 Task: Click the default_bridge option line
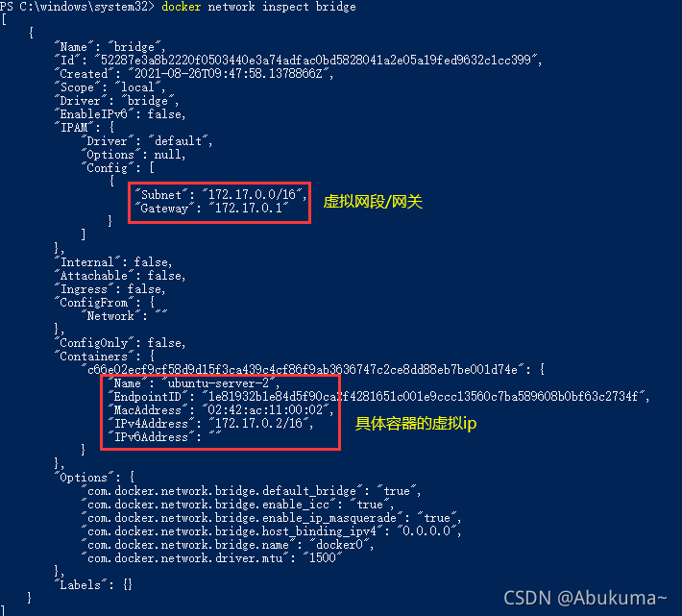click(251, 491)
